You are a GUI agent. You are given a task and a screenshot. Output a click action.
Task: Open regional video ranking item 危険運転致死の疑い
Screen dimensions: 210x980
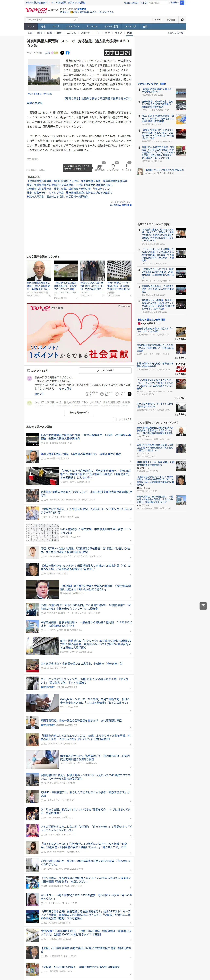click(x=158, y=288)
